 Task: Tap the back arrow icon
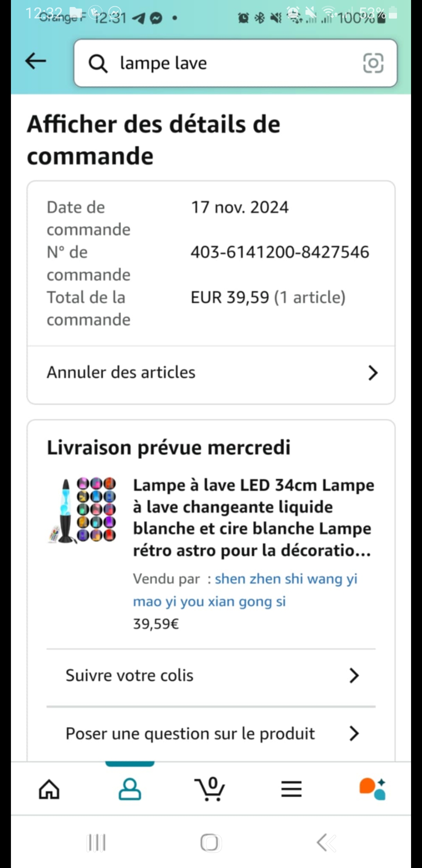pyautogui.click(x=36, y=61)
